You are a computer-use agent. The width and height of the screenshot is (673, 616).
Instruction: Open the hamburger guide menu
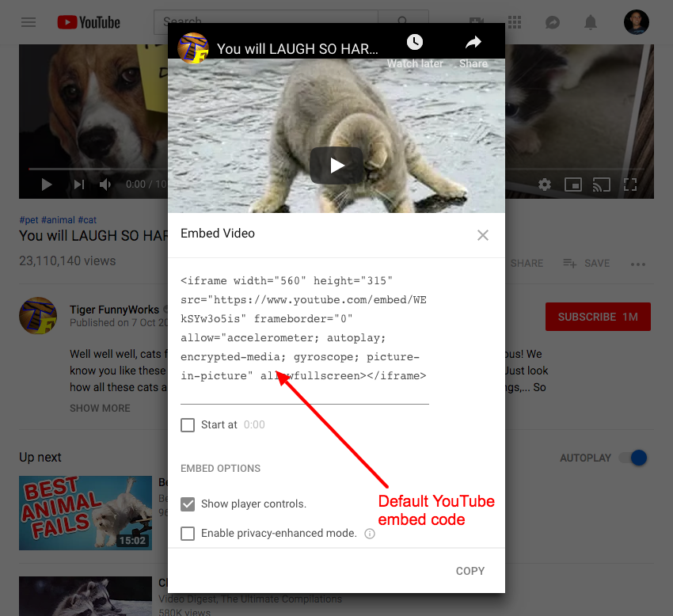[x=29, y=22]
